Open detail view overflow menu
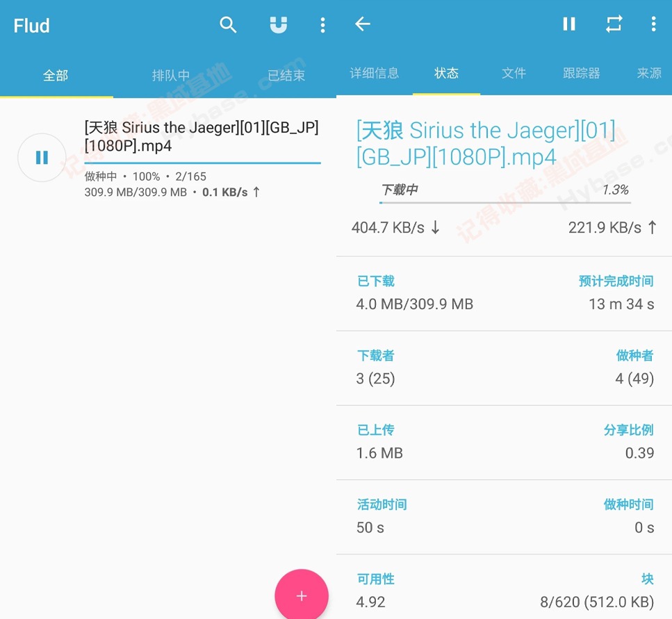The height and width of the screenshot is (619, 672). (653, 24)
